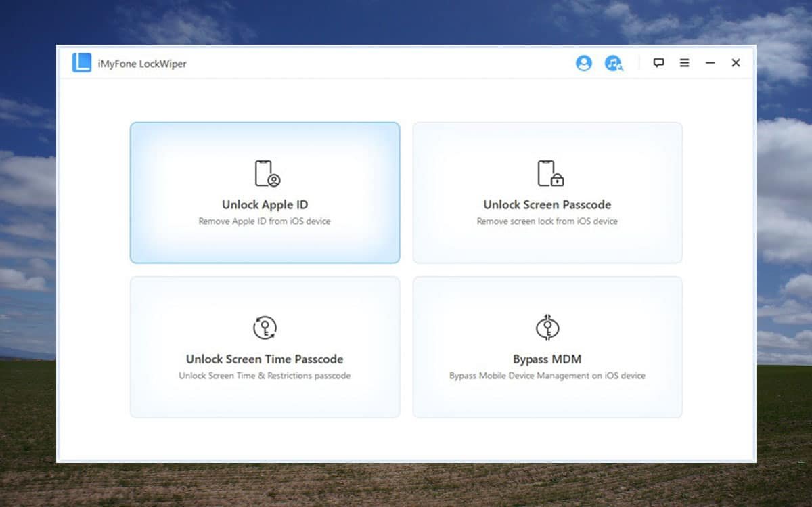Viewport: 812px width, 507px height.
Task: Click "Unlock Screen Time & Restrictions passcode" text
Action: [x=265, y=376]
